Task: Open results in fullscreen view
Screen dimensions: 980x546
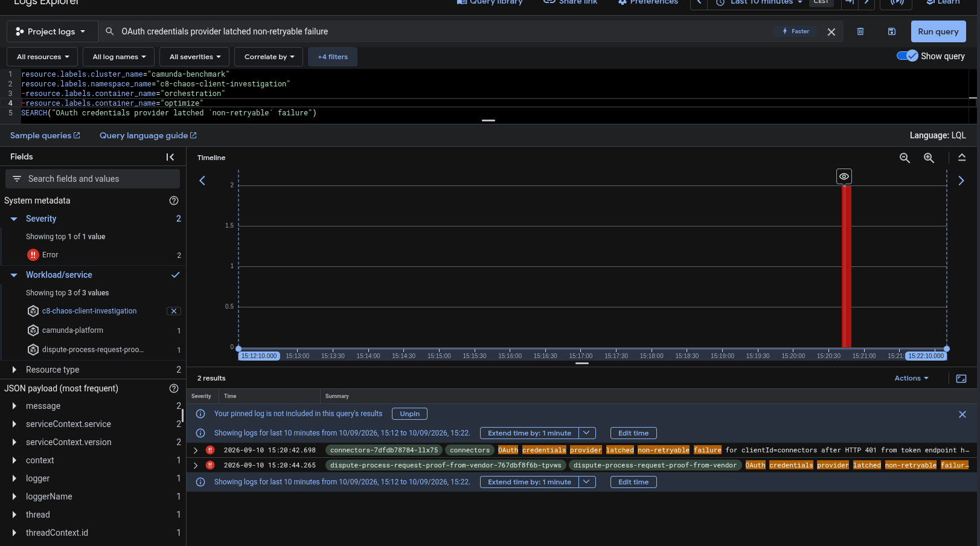Action: (961, 379)
